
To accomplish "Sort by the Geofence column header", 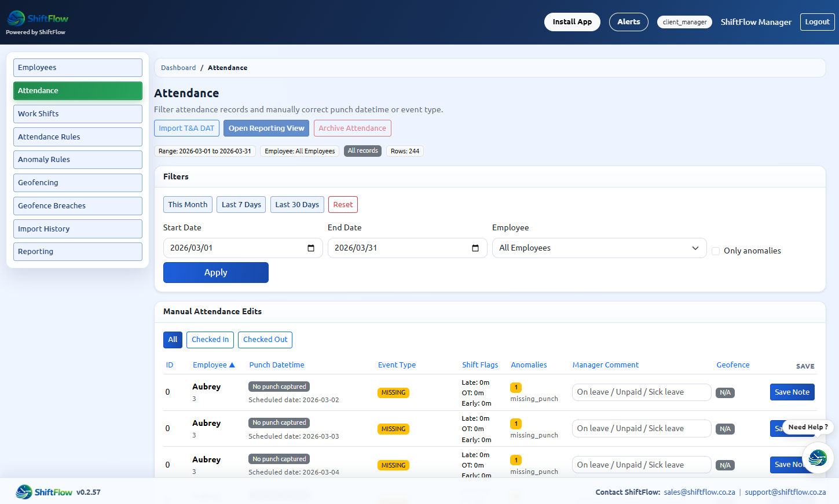I will [733, 365].
